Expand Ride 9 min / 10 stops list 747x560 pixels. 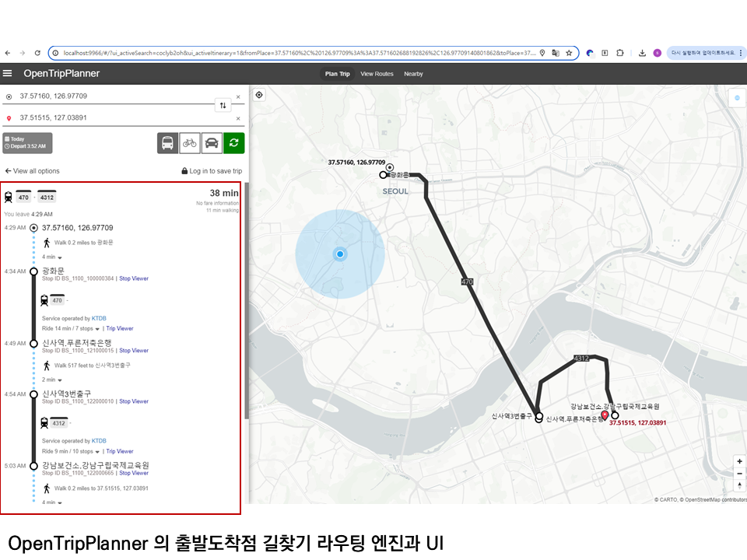[71, 451]
